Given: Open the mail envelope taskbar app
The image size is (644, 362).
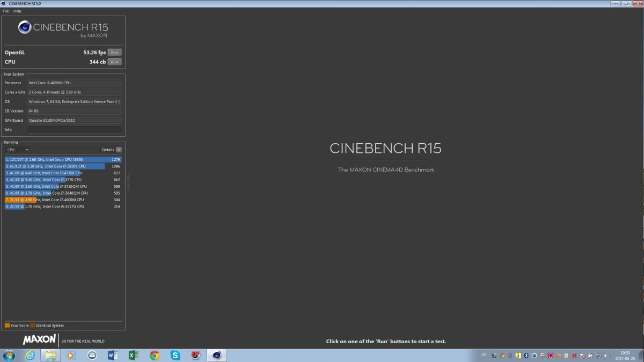Looking at the screenshot, I should pos(92,355).
